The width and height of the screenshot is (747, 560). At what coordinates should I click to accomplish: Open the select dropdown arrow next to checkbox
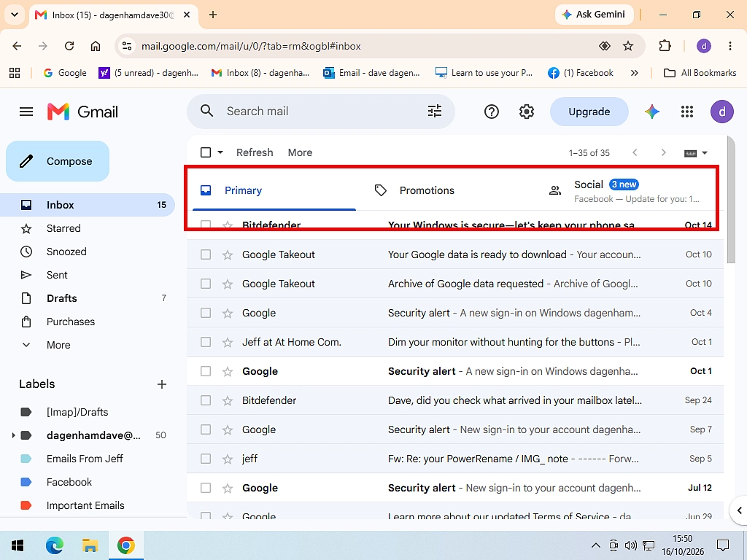click(220, 152)
